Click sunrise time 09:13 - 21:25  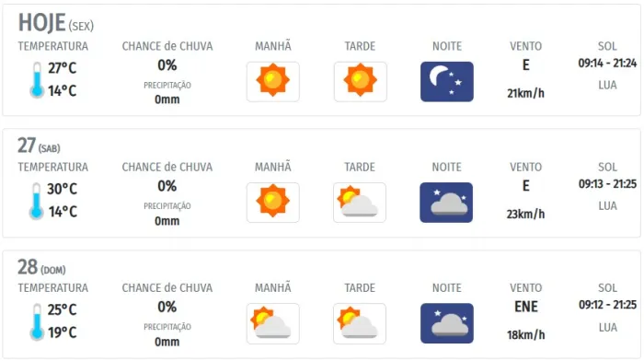pyautogui.click(x=607, y=184)
